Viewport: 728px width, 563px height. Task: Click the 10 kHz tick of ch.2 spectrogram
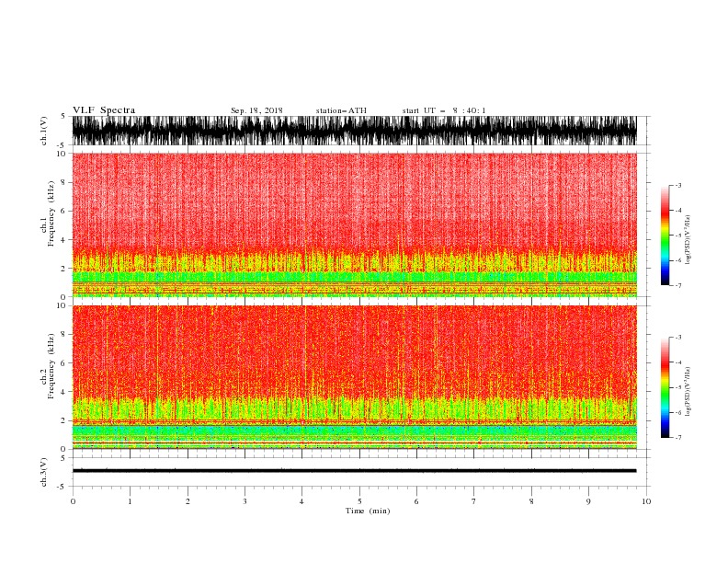(61, 305)
